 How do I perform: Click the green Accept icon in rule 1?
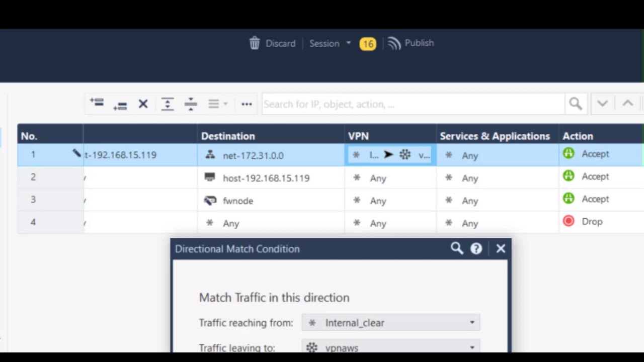[x=569, y=153]
